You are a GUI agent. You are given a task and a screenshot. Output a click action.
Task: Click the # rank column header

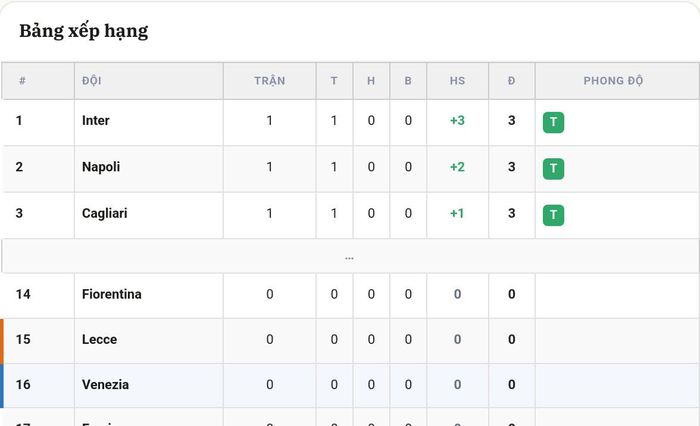[22, 81]
